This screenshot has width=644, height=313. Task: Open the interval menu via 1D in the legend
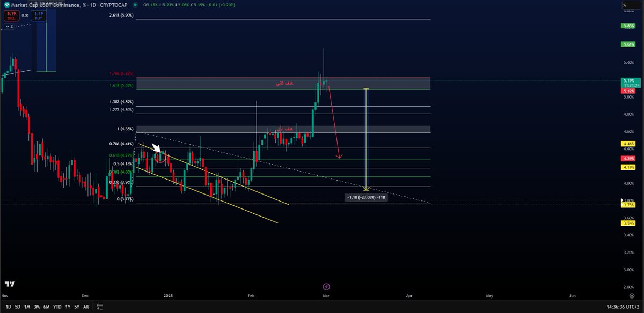pyautogui.click(x=95, y=5)
